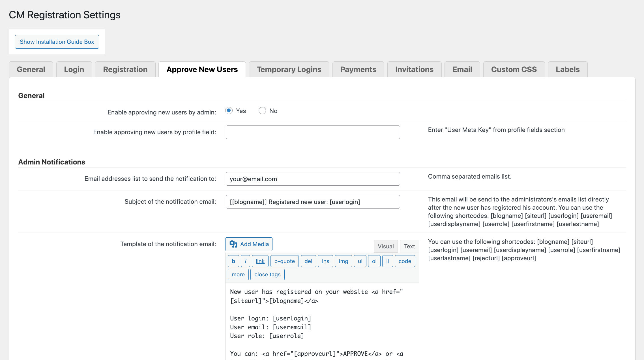Select the Approve New Users tab

(x=202, y=70)
